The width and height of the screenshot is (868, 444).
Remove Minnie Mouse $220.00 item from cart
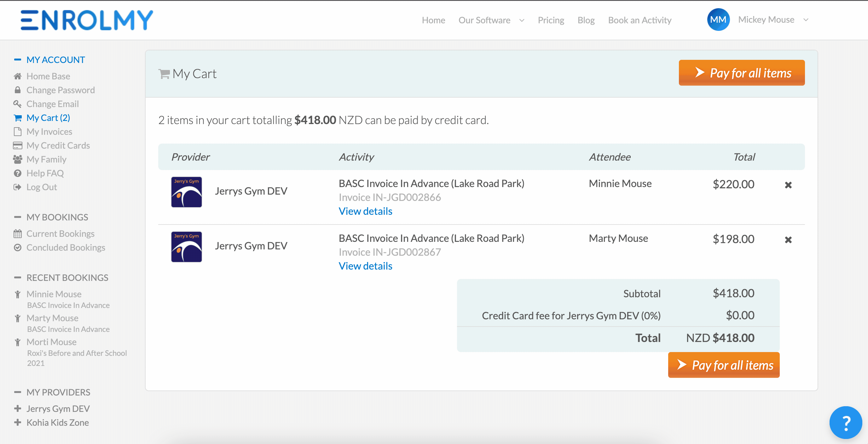[788, 185]
